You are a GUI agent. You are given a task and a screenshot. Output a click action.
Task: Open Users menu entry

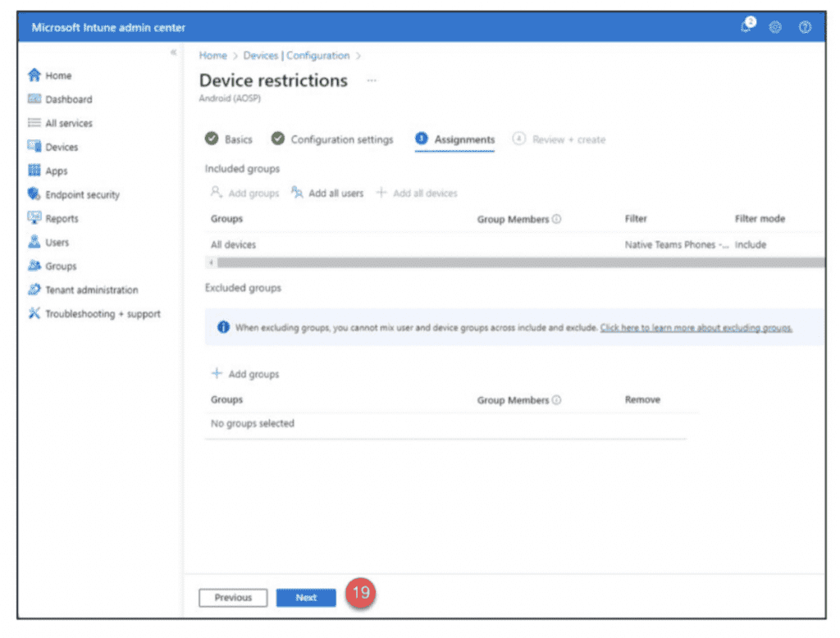57,242
